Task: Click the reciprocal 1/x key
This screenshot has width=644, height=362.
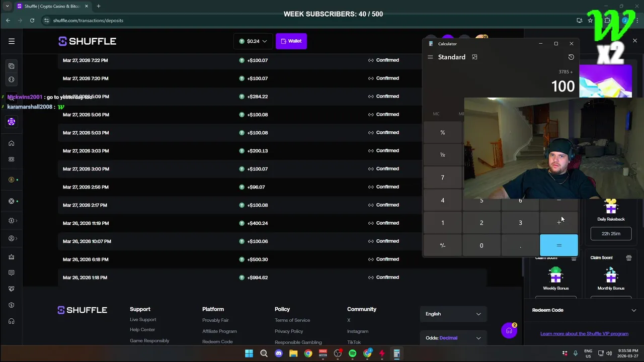Action: (443, 155)
